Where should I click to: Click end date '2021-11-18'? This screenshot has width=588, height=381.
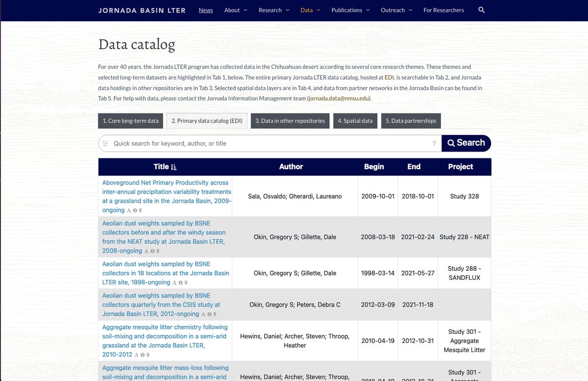[x=418, y=305]
